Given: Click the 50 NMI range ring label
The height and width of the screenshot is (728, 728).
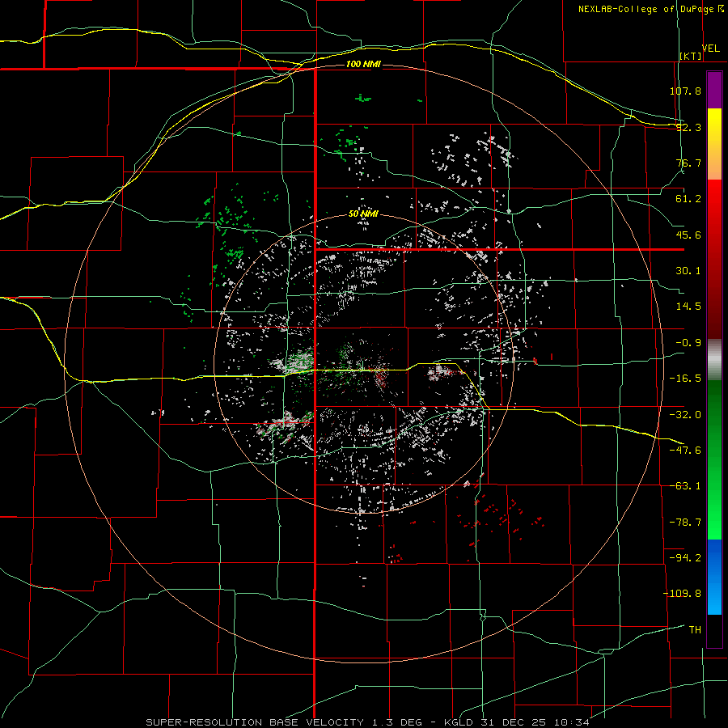Looking at the screenshot, I should point(363,214).
